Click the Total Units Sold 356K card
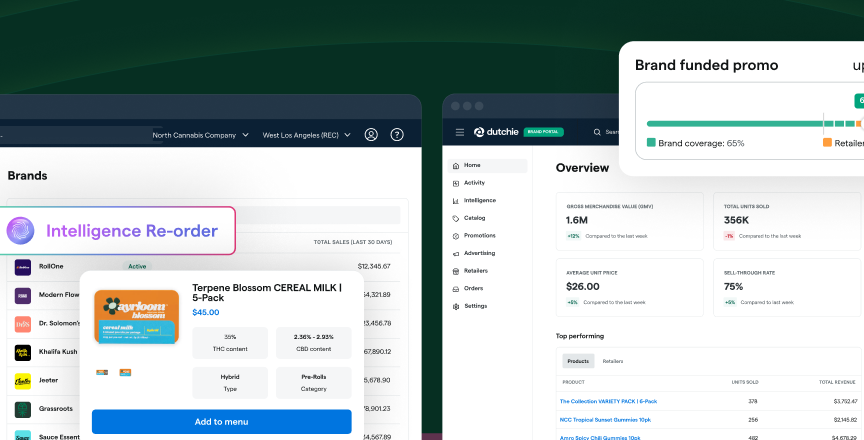The image size is (864, 440). (x=787, y=221)
